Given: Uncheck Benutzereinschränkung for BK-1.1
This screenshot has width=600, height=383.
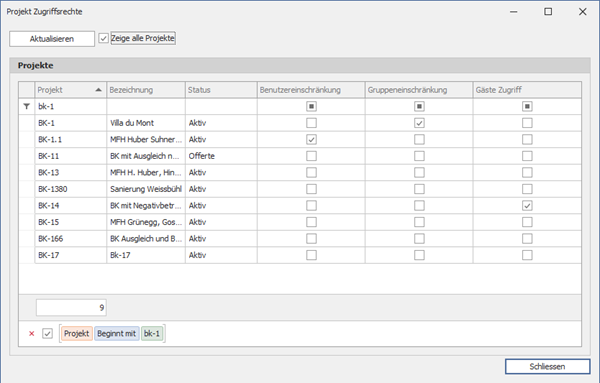Looking at the screenshot, I should pyautogui.click(x=311, y=139).
